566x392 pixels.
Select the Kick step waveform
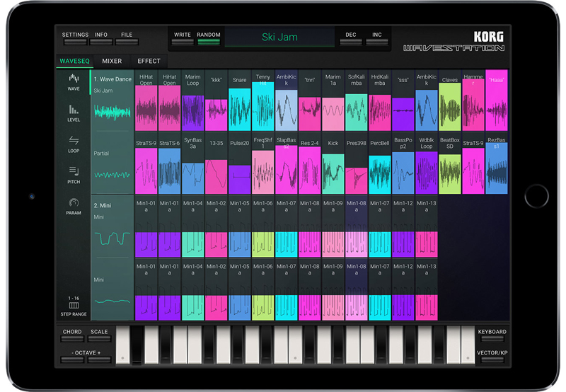(333, 164)
